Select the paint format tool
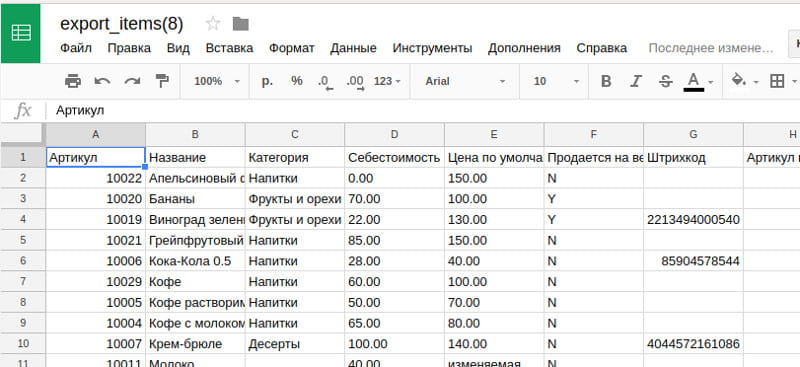The height and width of the screenshot is (367, 800). (162, 81)
